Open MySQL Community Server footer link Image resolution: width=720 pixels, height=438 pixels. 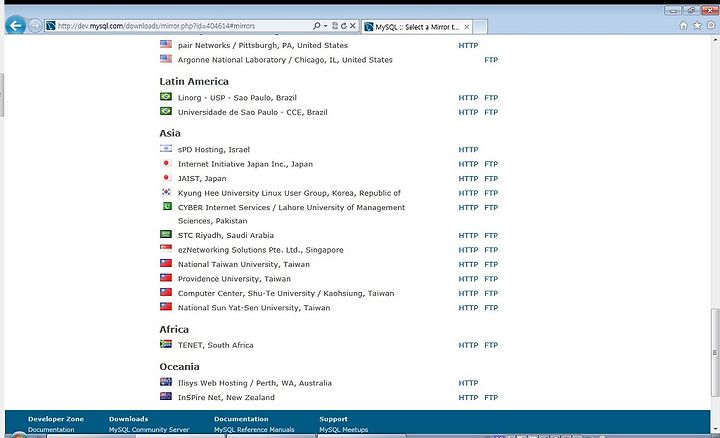(149, 430)
